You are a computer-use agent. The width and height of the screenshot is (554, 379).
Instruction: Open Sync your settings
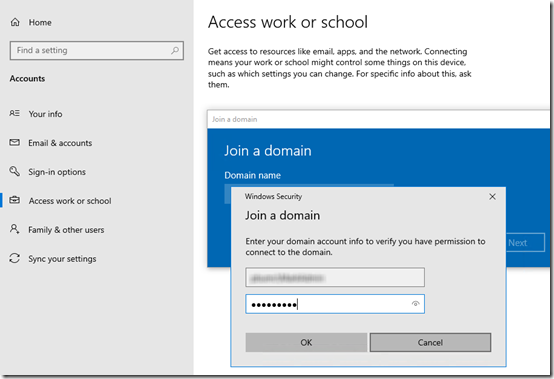click(62, 259)
